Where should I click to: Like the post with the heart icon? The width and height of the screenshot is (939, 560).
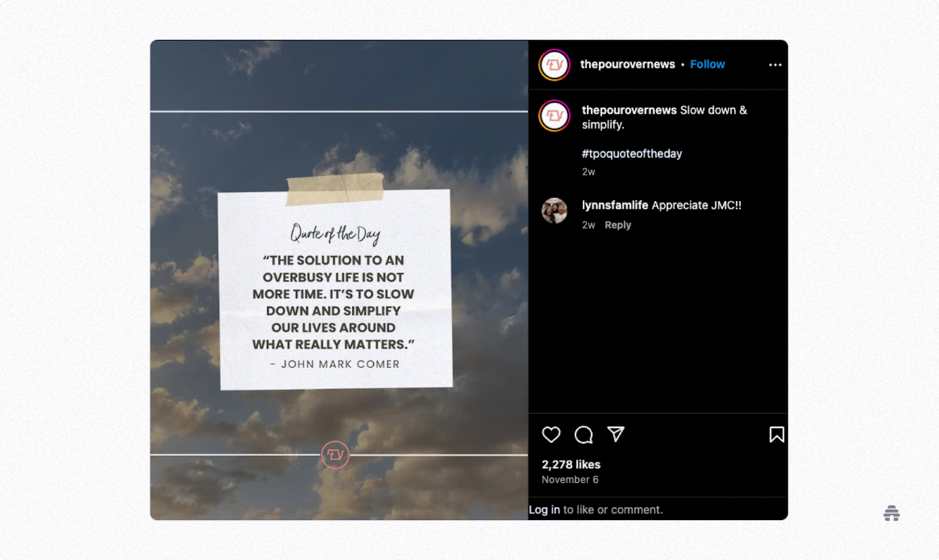pos(551,435)
